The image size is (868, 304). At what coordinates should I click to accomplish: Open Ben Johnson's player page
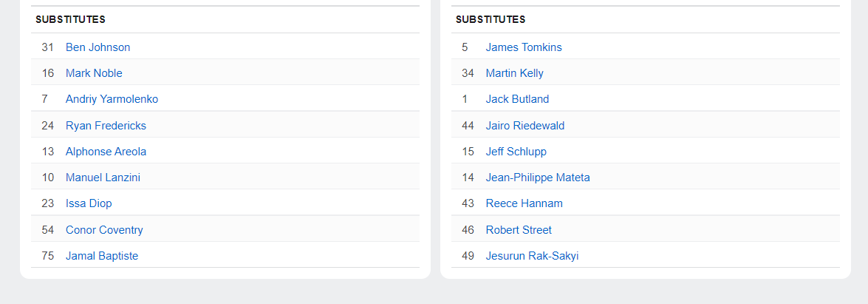[98, 47]
